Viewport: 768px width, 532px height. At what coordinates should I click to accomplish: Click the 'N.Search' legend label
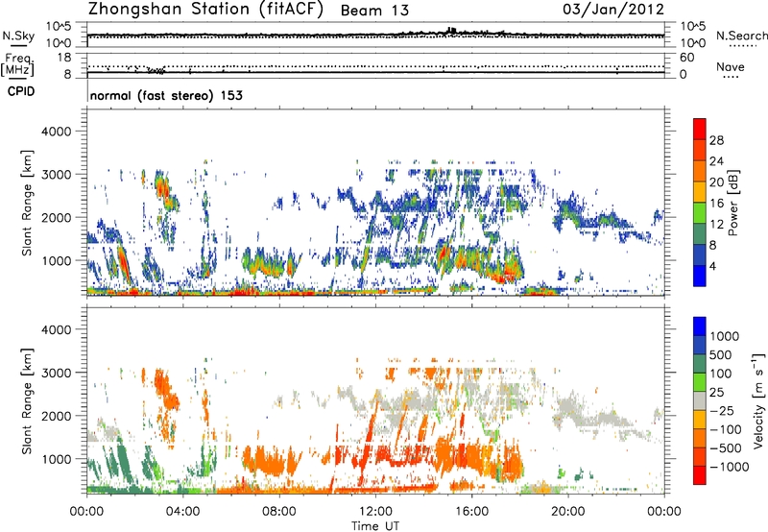[741, 36]
